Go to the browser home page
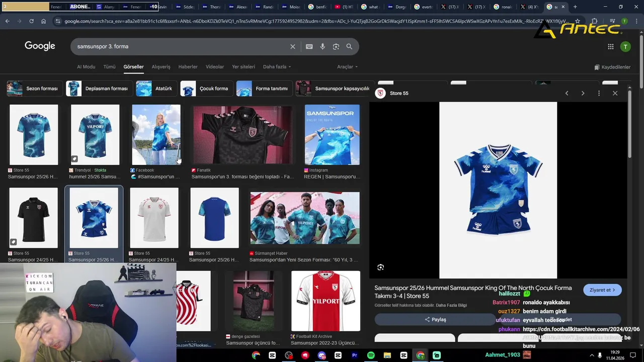 43,21
